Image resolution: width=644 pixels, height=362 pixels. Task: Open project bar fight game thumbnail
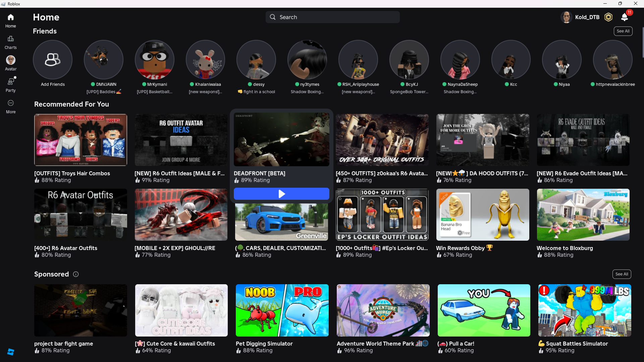tap(80, 310)
